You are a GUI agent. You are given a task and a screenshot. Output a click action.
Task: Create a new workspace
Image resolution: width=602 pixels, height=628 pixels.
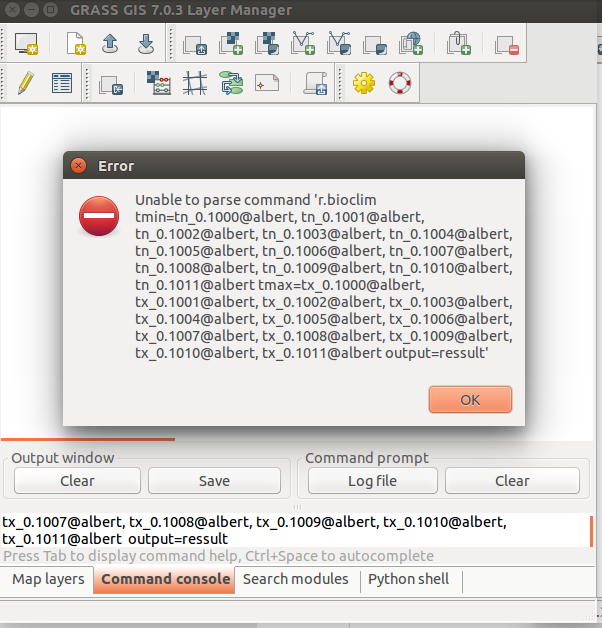click(x=75, y=43)
